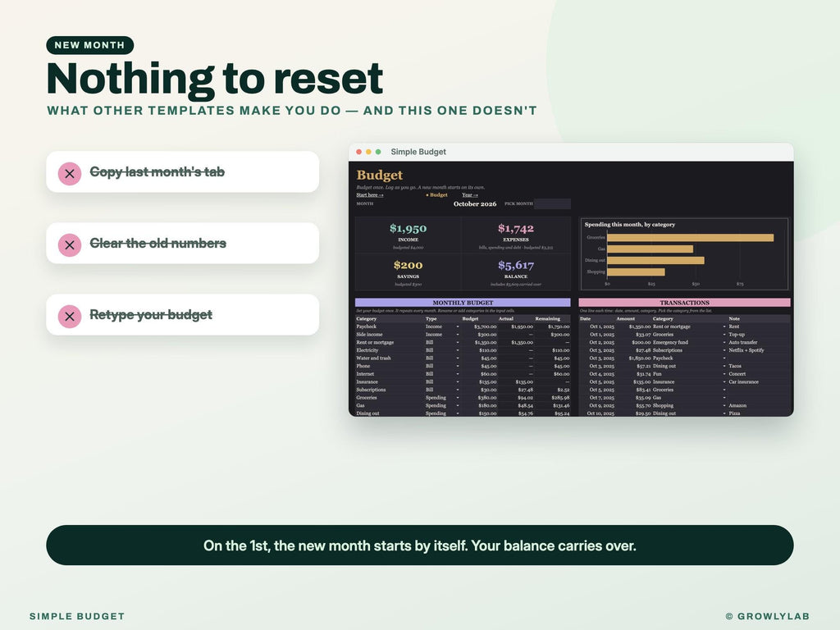Click the Gas bar in spending chart
The height and width of the screenshot is (630, 840).
pos(650,249)
